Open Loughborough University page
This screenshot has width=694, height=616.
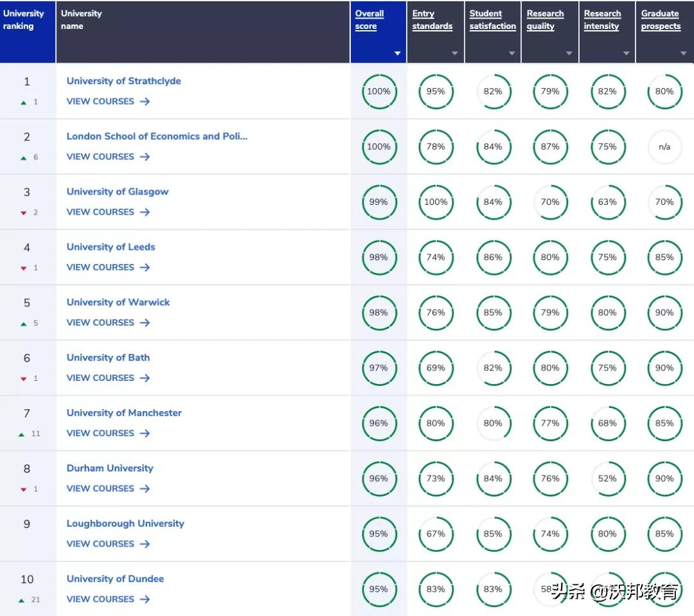tap(125, 524)
